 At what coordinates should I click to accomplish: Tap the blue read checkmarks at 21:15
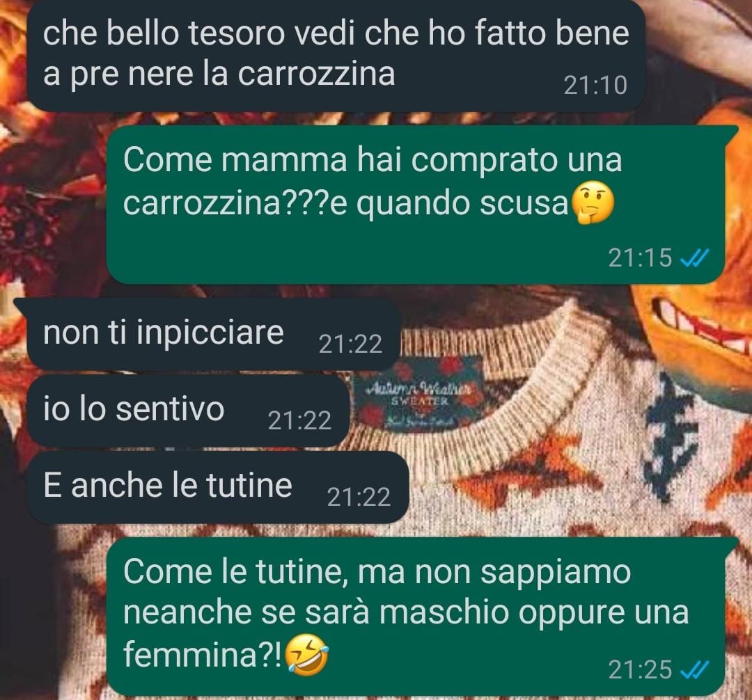pyautogui.click(x=695, y=258)
